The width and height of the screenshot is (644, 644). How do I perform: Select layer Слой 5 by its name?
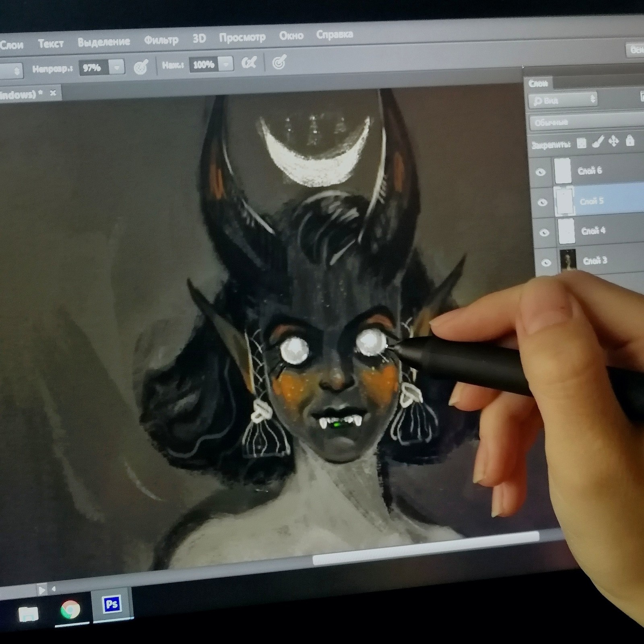click(x=591, y=200)
